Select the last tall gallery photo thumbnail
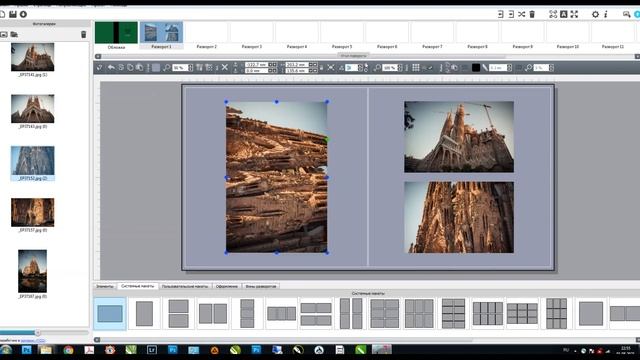This screenshot has height=360, width=640. 33,271
